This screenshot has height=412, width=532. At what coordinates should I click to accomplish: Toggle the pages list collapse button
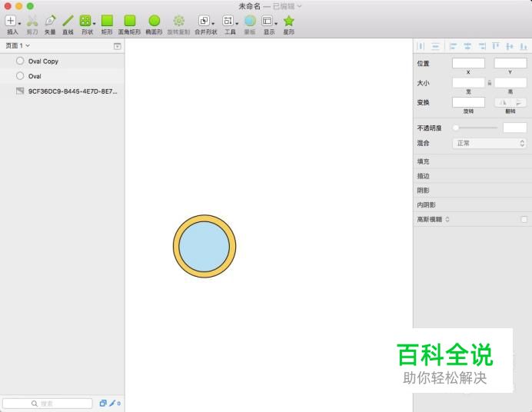pyautogui.click(x=117, y=46)
